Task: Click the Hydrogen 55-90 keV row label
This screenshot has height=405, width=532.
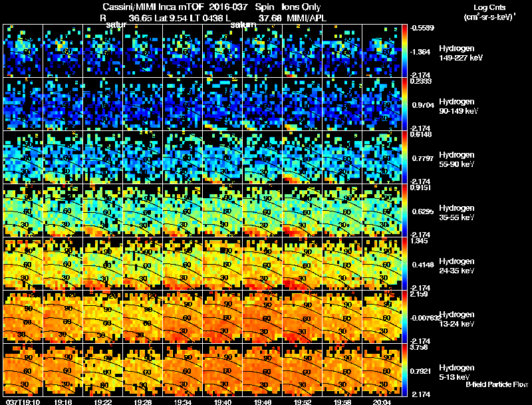Action: point(457,160)
